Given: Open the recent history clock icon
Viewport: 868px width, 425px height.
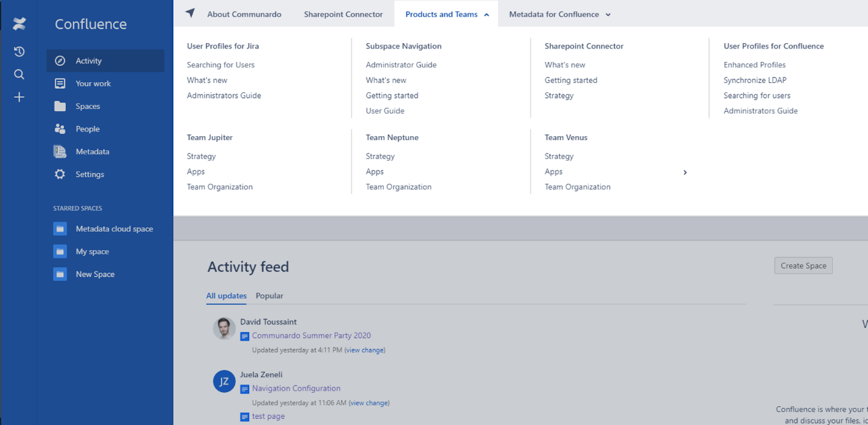Looking at the screenshot, I should [x=20, y=52].
